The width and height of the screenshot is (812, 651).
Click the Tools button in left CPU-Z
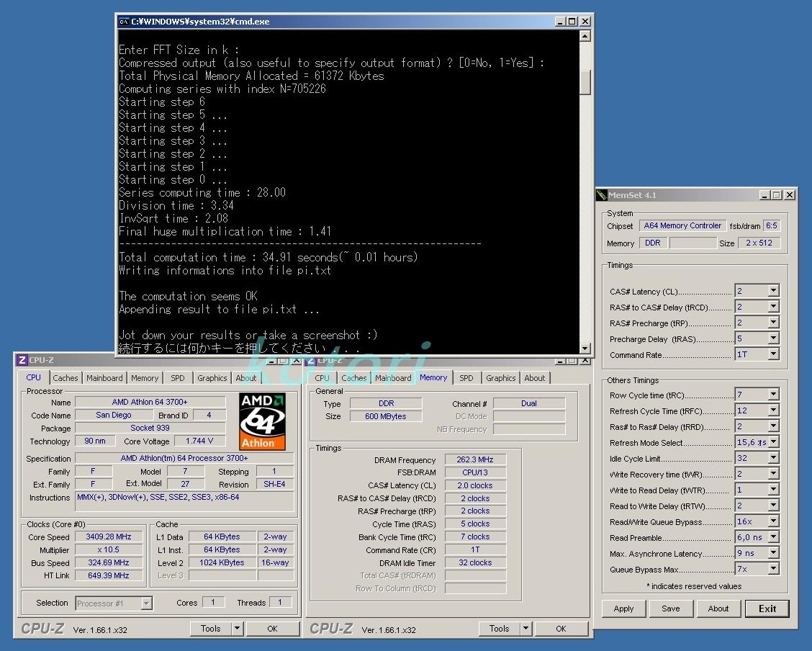(x=211, y=629)
